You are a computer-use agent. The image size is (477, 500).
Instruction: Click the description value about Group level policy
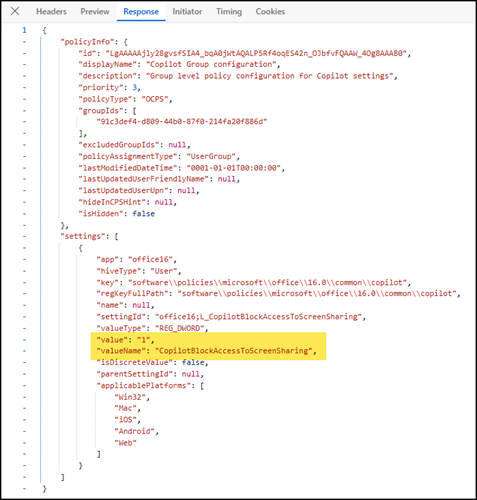[269, 76]
